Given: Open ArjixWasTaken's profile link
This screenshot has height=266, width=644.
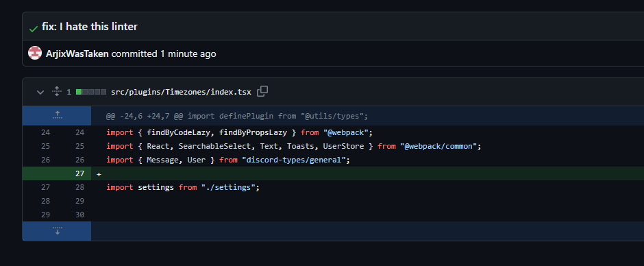Looking at the screenshot, I should coord(77,54).
